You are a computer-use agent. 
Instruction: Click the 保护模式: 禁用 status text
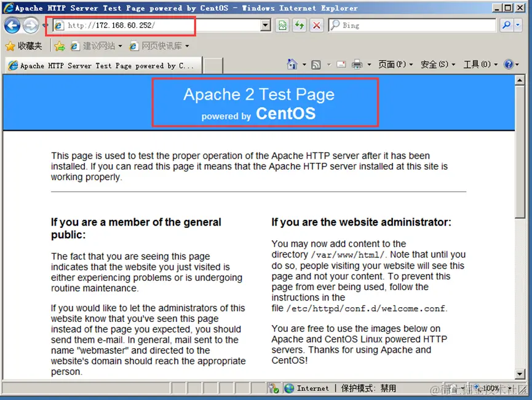[368, 388]
